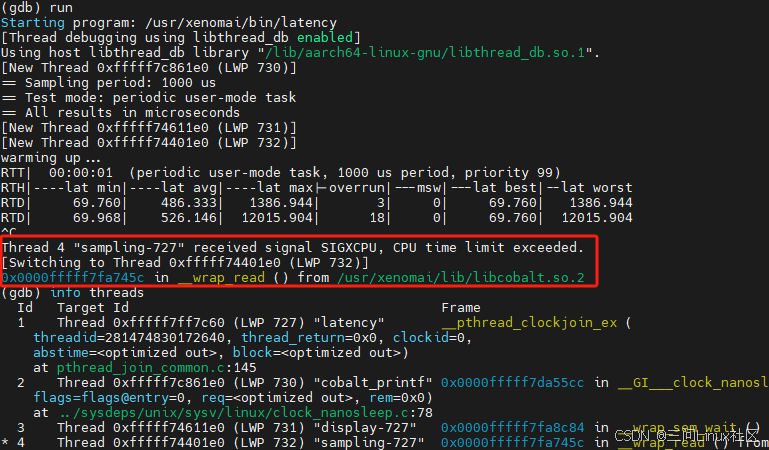This screenshot has height=450, width=769.
Task: Click the lat avg value 486.333
Action: [189, 203]
